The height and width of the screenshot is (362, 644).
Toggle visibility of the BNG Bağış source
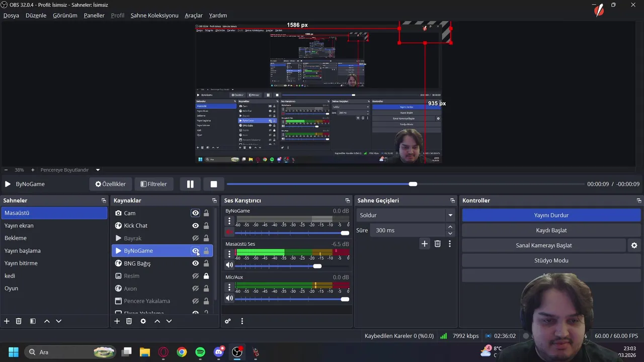[195, 263]
